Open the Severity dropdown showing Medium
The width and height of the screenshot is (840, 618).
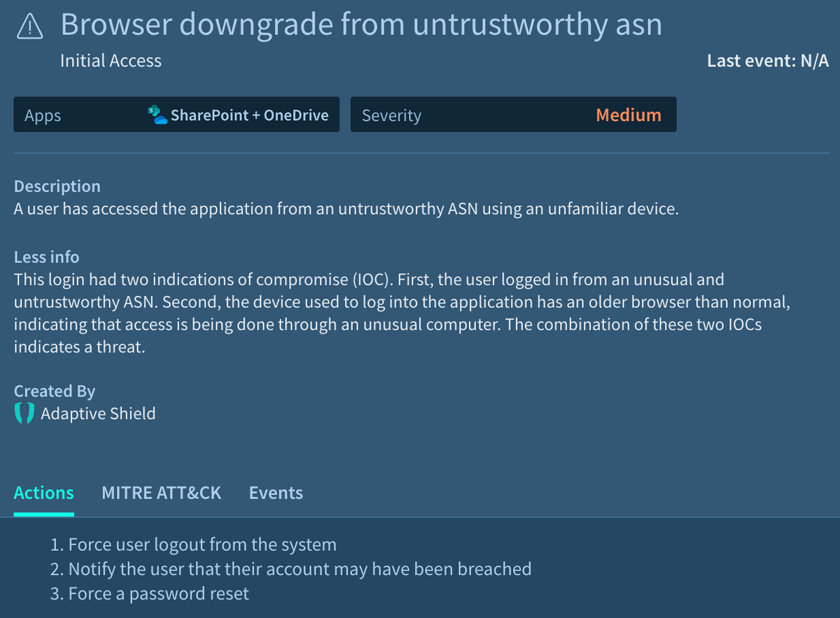pyautogui.click(x=513, y=114)
